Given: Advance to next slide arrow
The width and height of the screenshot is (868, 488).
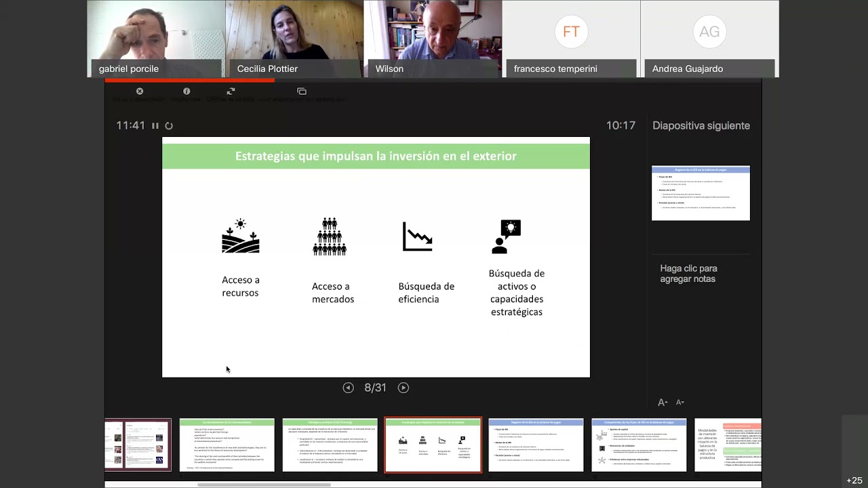Looking at the screenshot, I should click(403, 388).
